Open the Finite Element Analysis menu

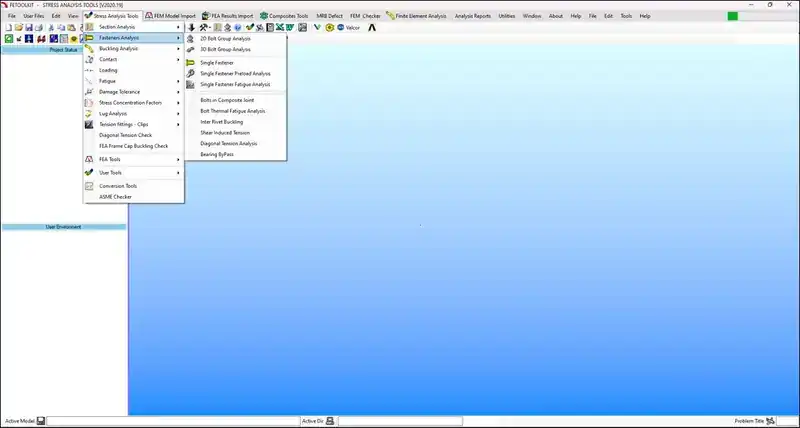(416, 16)
